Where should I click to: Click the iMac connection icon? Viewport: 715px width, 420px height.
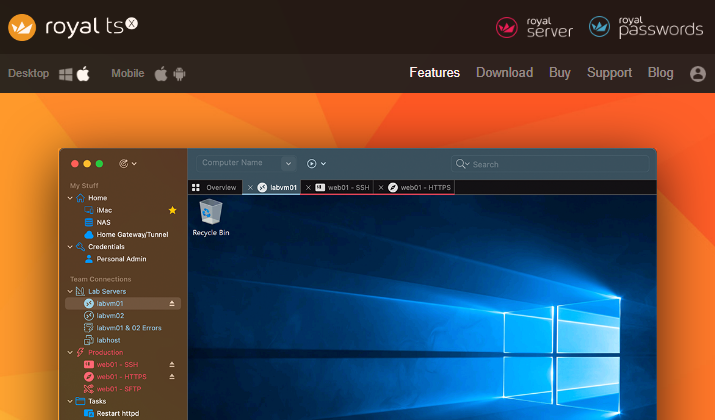(x=89, y=210)
